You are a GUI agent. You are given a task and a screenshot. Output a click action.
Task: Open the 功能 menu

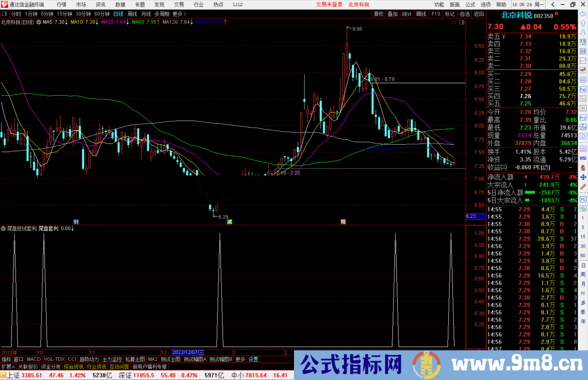coord(439,5)
